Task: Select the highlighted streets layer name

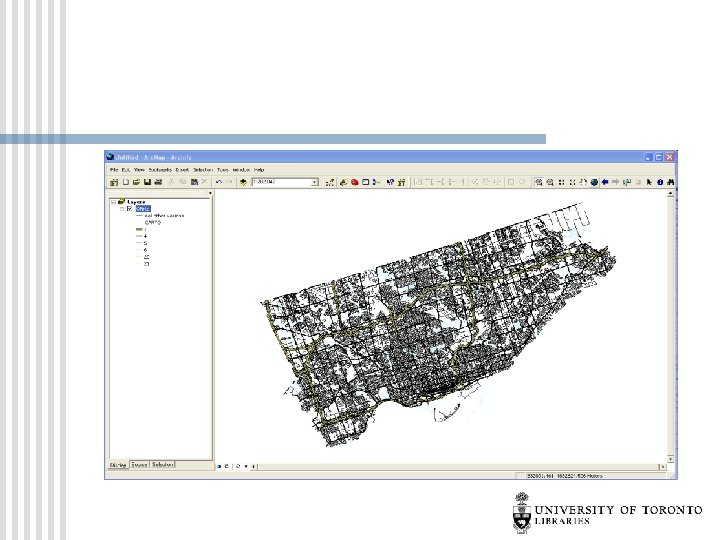Action: pyautogui.click(x=141, y=208)
